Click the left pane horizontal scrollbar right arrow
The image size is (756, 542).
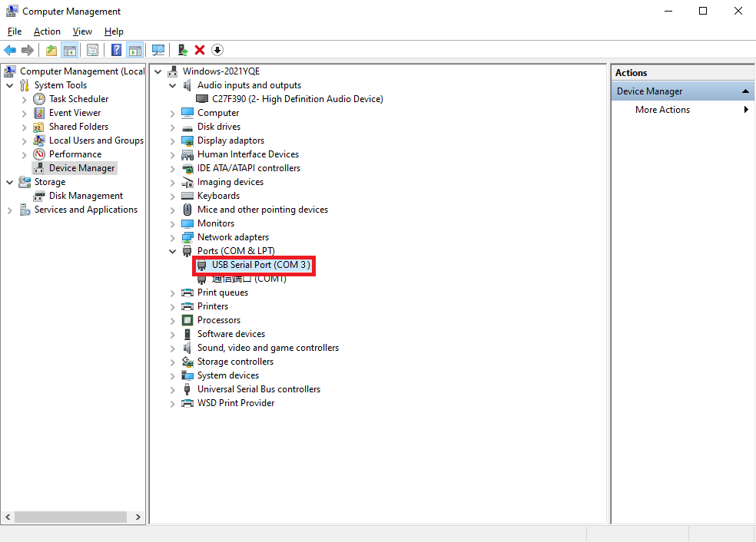[138, 517]
